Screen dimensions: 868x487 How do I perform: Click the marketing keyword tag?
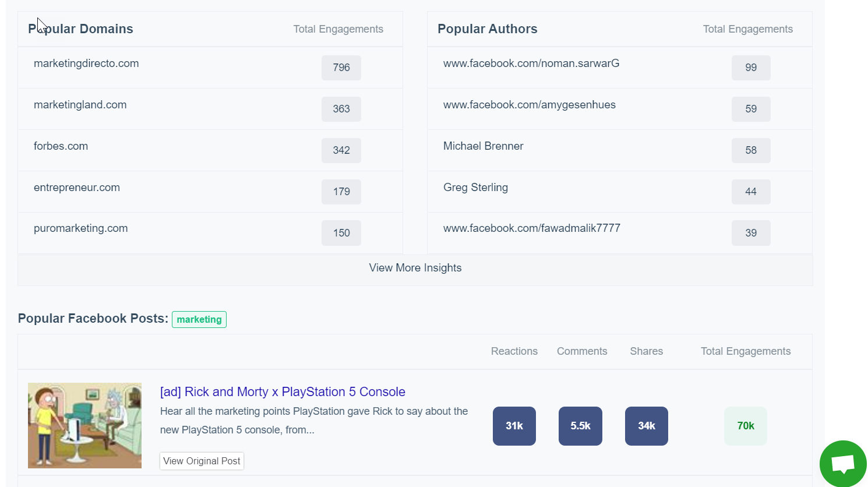click(x=199, y=319)
